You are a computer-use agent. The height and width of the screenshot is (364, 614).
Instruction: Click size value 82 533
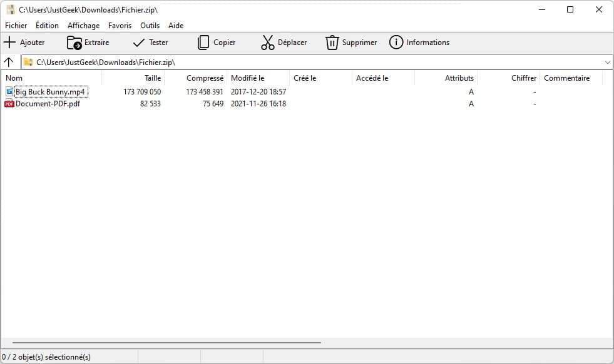(150, 104)
